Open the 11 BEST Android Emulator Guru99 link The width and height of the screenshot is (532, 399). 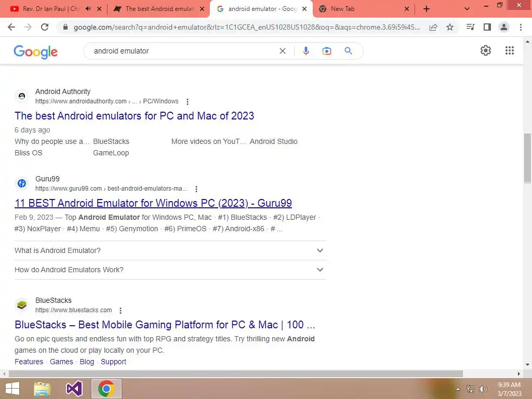pos(153,203)
